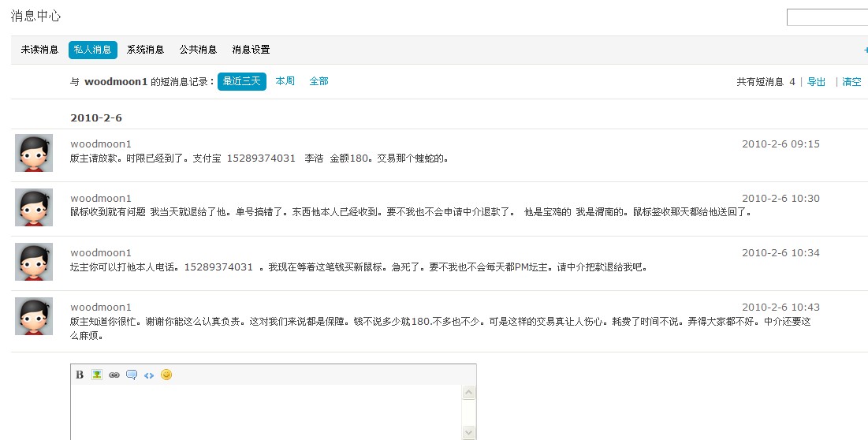This screenshot has width=868, height=440.
Task: Toggle bold formatting in reply editor
Action: [x=80, y=375]
